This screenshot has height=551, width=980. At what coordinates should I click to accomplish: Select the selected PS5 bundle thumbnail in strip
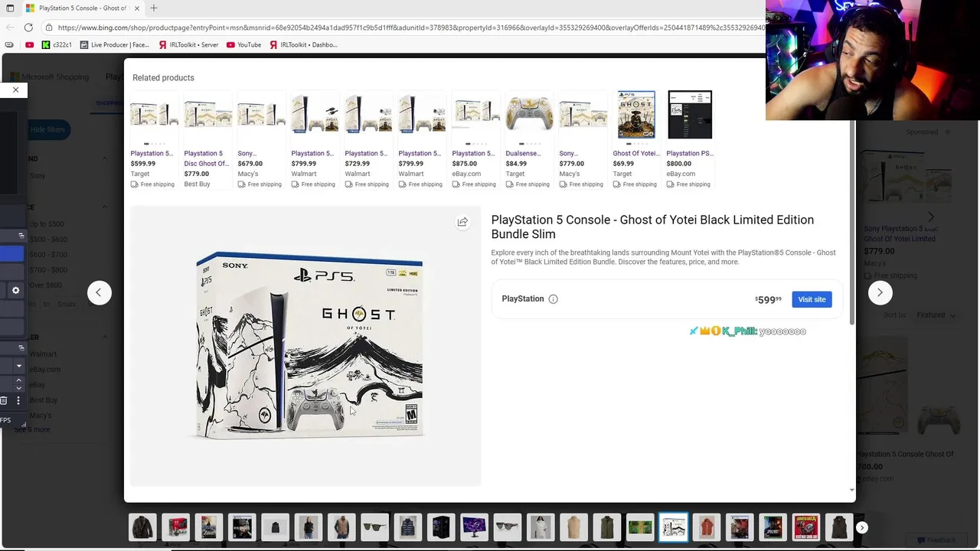pos(674,527)
